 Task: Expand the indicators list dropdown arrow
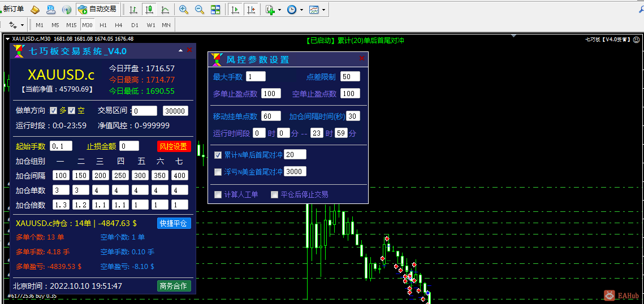tap(280, 10)
